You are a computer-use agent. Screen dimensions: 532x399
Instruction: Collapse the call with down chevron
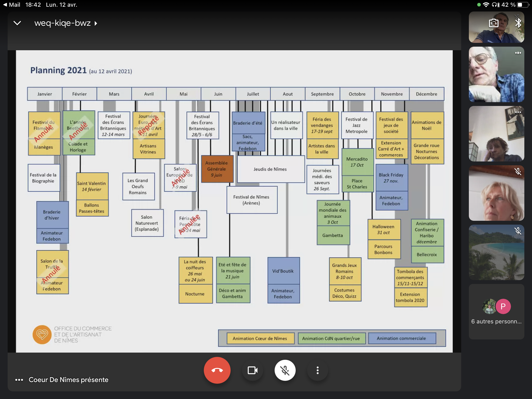pyautogui.click(x=17, y=23)
